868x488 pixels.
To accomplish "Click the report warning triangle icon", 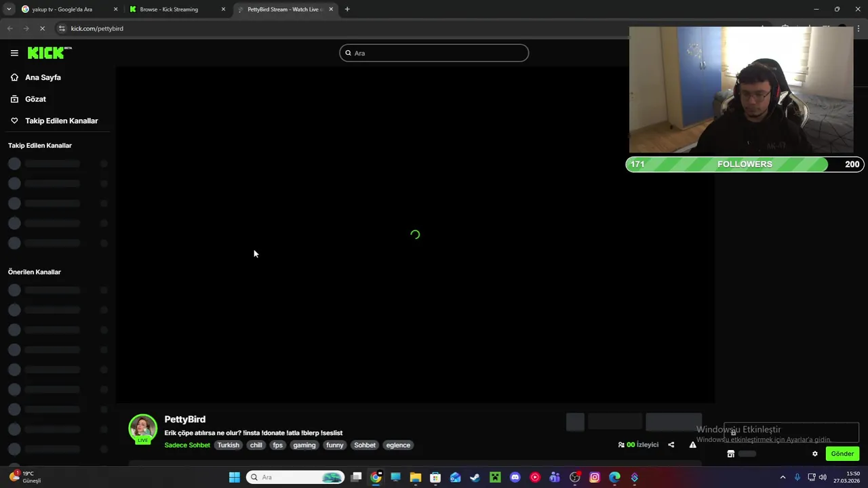I will coord(692,445).
